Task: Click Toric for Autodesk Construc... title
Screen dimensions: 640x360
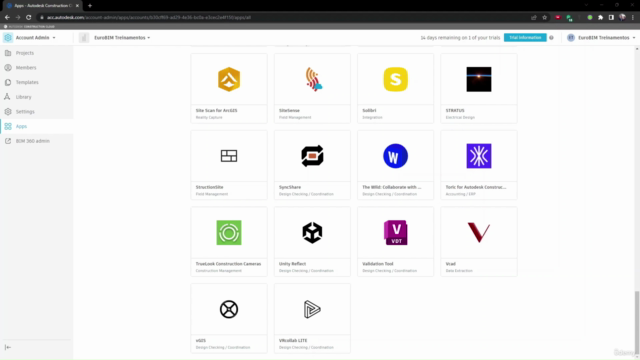Action: coord(476,187)
